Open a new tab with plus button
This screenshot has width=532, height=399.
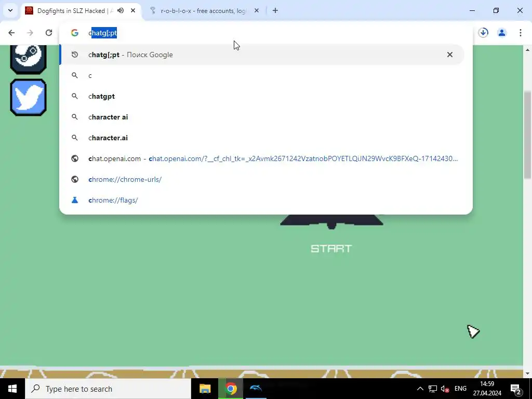275,11
